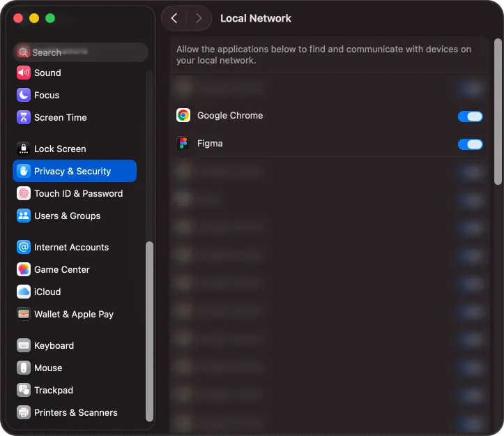Open Focus settings
The image size is (504, 436).
75,95
